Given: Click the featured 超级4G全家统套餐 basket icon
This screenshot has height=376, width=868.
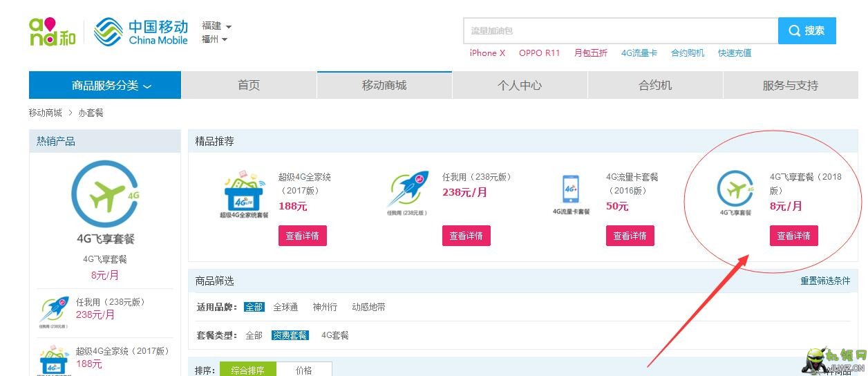Looking at the screenshot, I should click(245, 193).
